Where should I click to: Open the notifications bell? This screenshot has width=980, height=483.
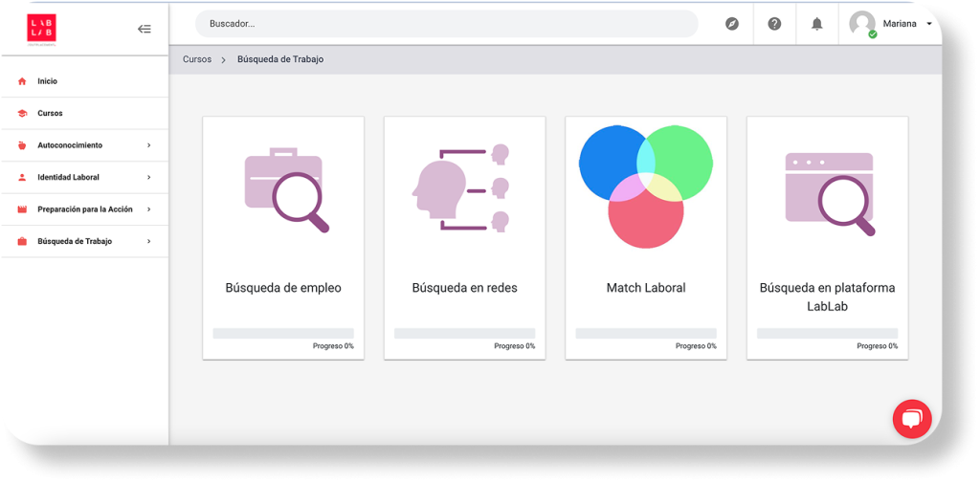coord(816,24)
